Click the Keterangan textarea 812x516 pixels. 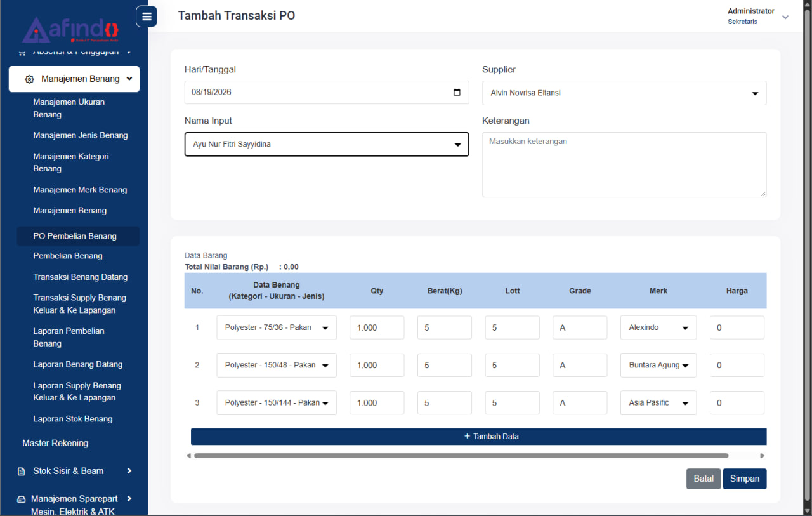pyautogui.click(x=624, y=164)
